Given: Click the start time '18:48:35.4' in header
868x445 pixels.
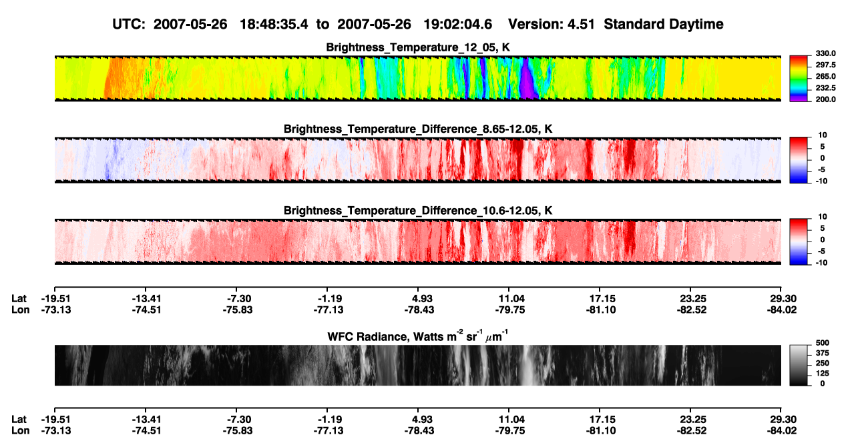Looking at the screenshot, I should [x=274, y=25].
